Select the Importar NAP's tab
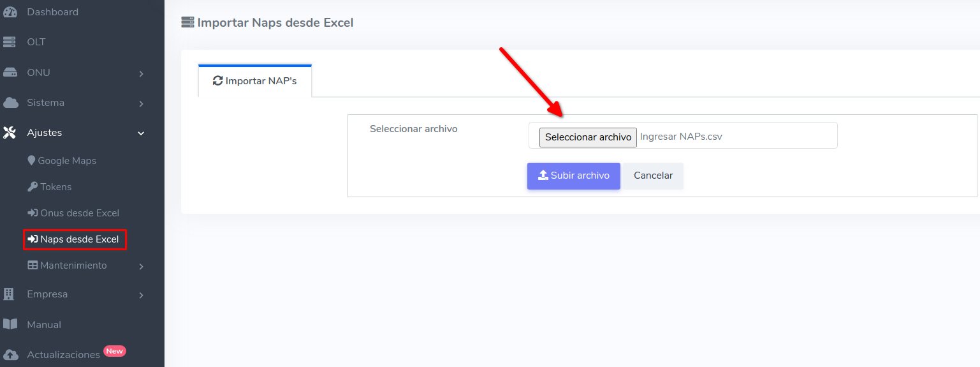980x367 pixels. pos(255,81)
